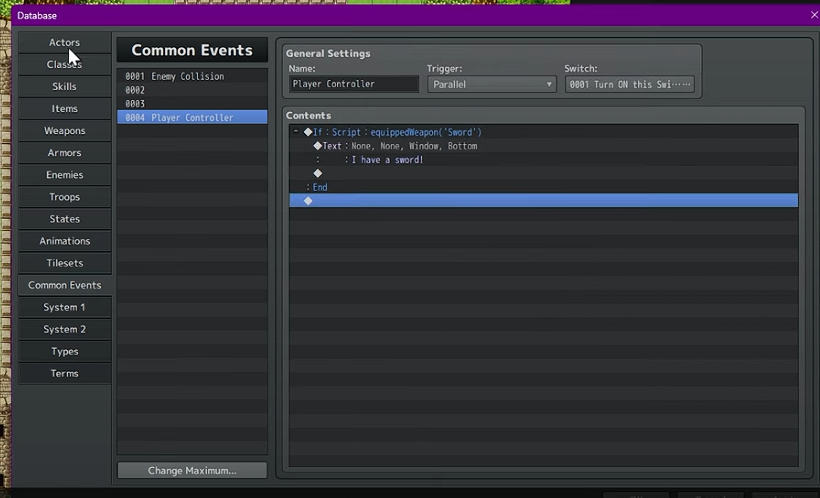Select common event 0001 Enemy Collision
This screenshot has height=498, width=820.
191,77
